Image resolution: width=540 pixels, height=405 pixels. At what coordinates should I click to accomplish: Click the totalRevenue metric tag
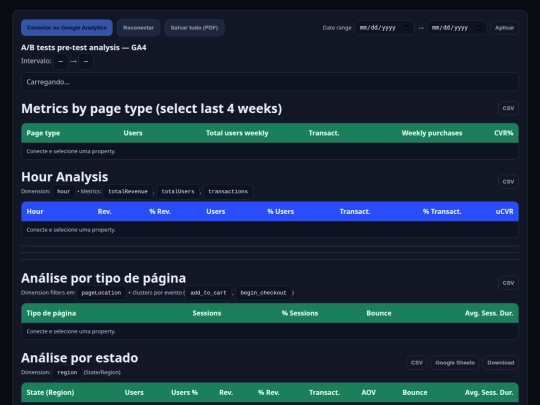128,191
